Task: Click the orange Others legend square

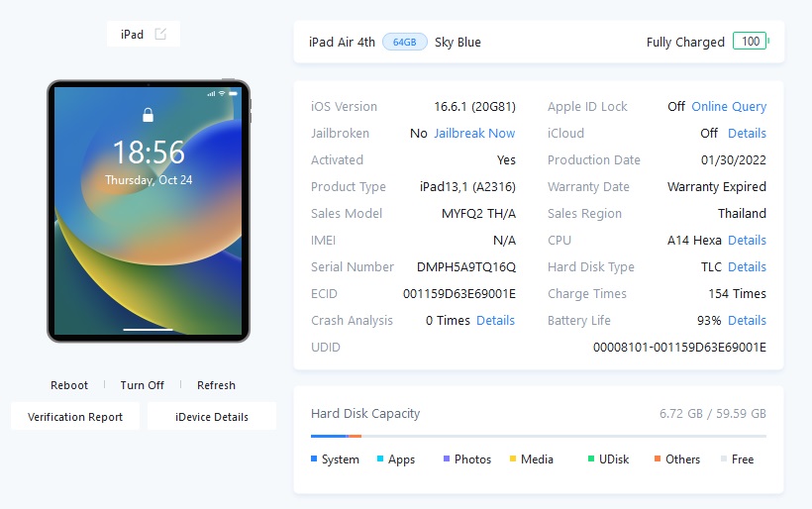Action: (x=658, y=458)
